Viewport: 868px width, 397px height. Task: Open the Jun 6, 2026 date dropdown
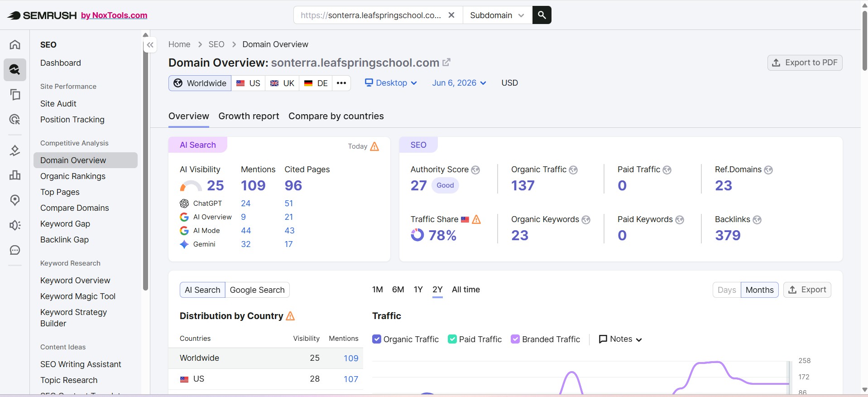(459, 83)
